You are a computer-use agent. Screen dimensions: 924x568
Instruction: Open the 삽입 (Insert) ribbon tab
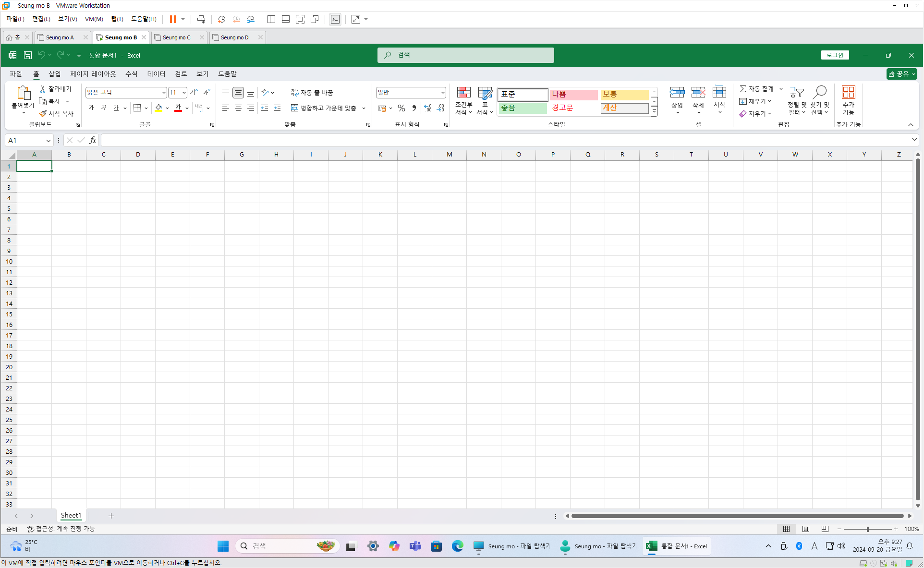pyautogui.click(x=55, y=74)
